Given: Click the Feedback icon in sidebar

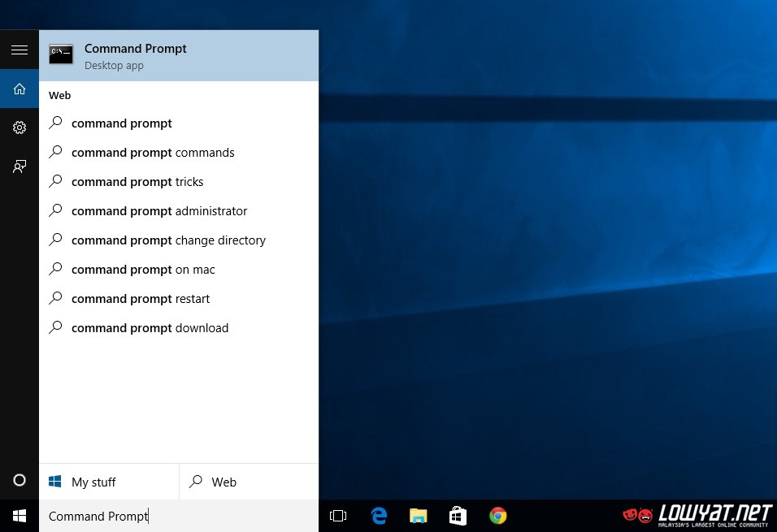Looking at the screenshot, I should 20,167.
